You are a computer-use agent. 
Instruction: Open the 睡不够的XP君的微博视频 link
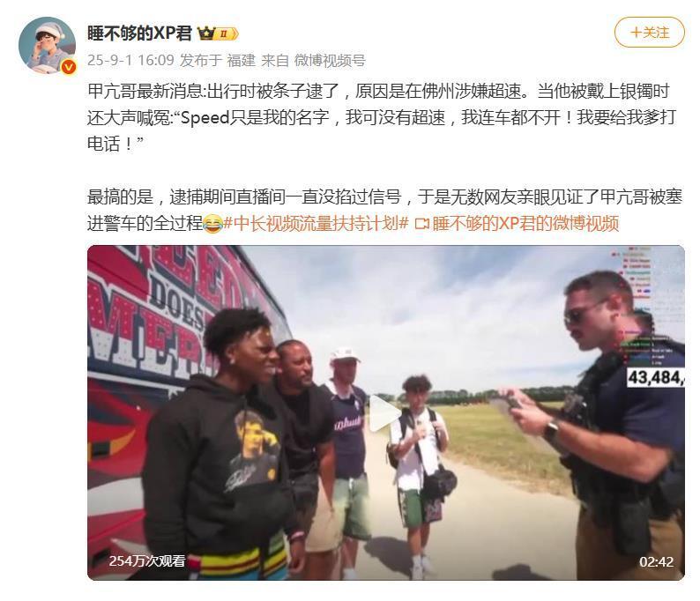(525, 223)
